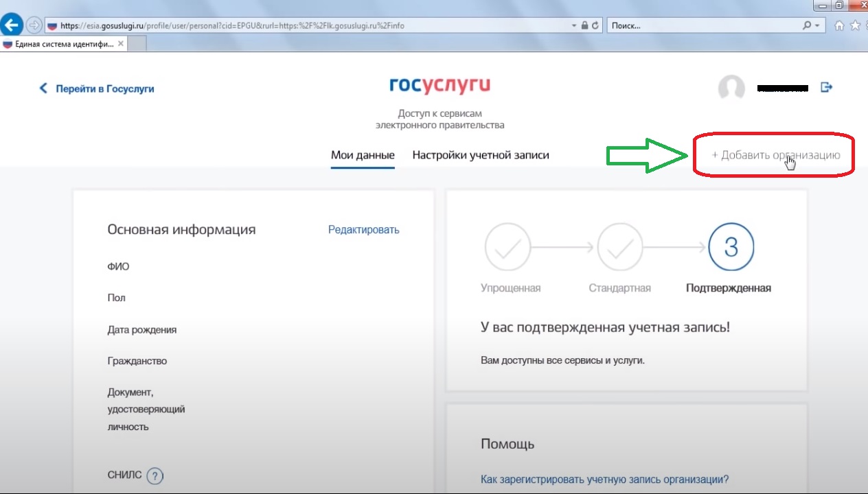Click + Добавить организацию link
Viewport: 868px width, 494px height.
tap(775, 155)
